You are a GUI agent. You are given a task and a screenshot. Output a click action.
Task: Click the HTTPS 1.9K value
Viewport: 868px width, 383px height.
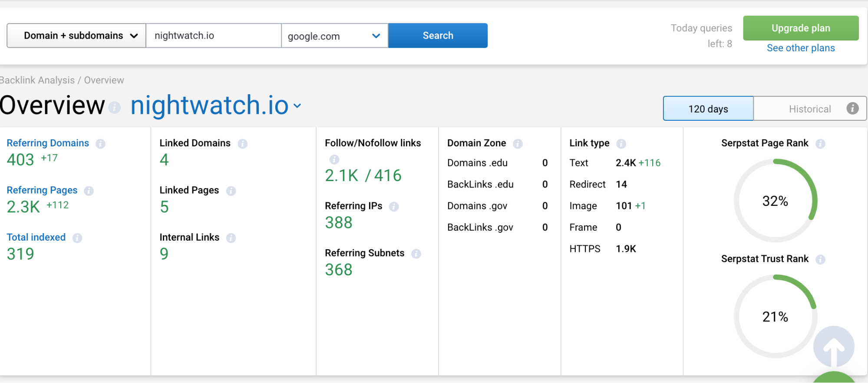[626, 249]
